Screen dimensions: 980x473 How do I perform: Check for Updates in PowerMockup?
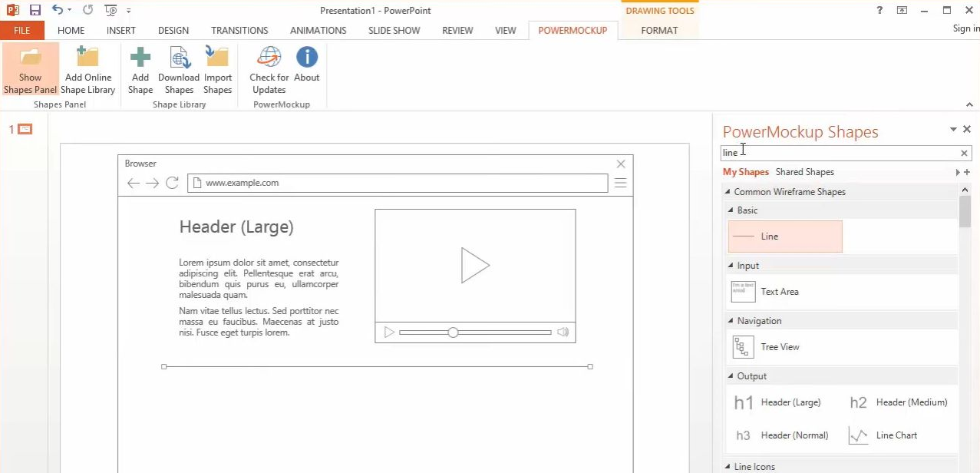click(x=269, y=70)
